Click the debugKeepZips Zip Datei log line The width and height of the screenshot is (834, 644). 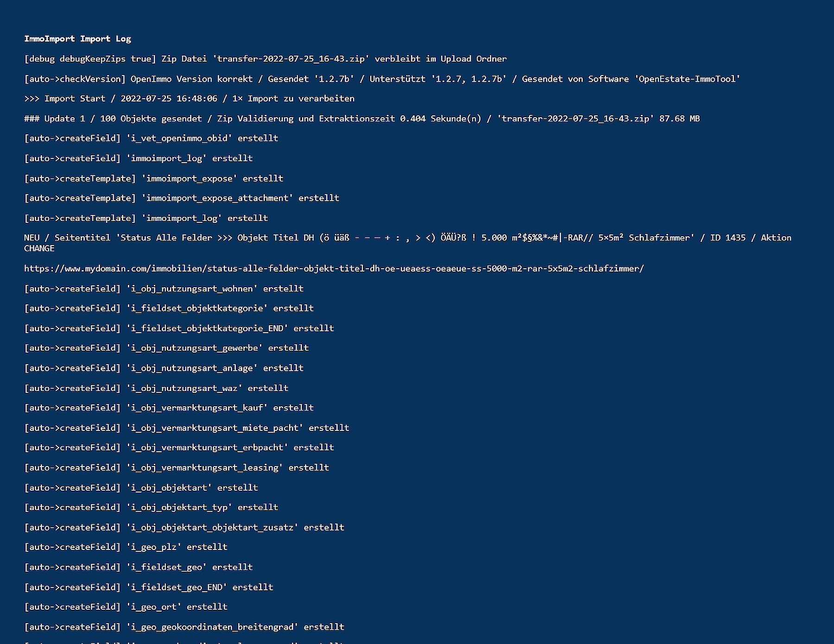pyautogui.click(x=265, y=59)
